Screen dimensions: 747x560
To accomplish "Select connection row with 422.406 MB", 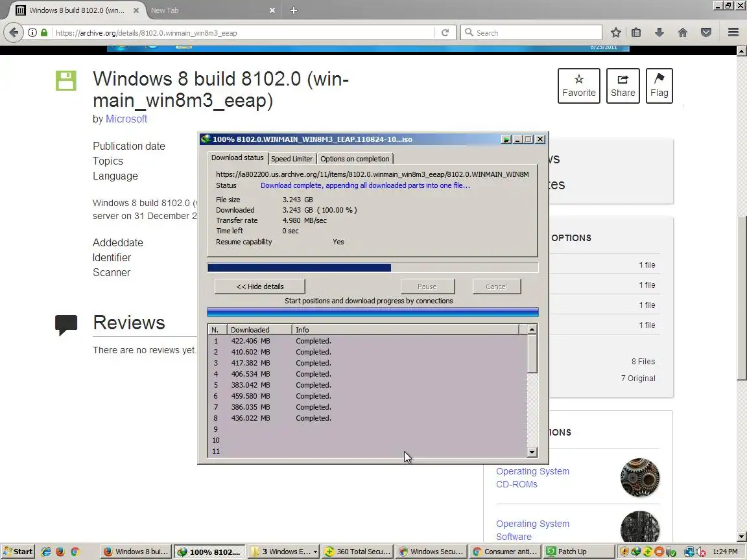I will 368,341.
